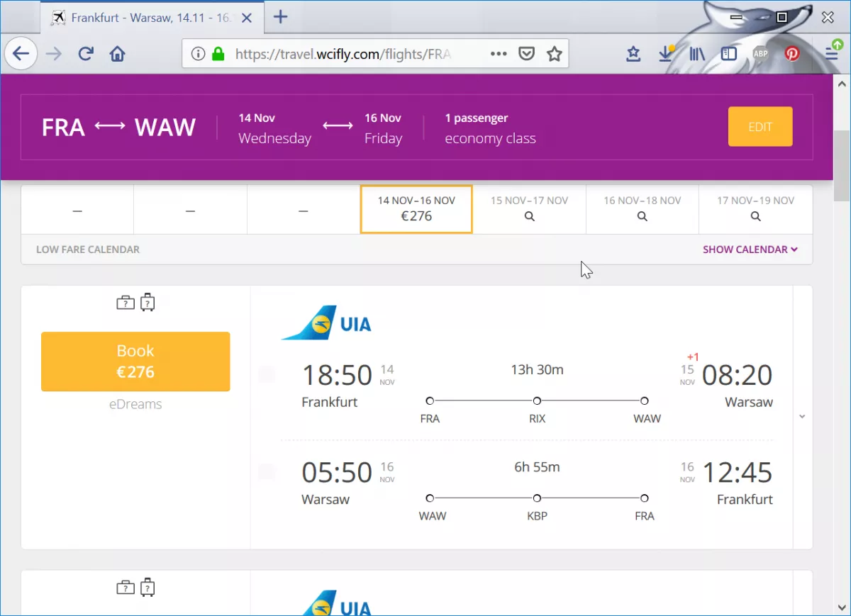Expand SHOW CALENDAR chevron
Viewport: 851px width, 616px height.
click(x=794, y=250)
